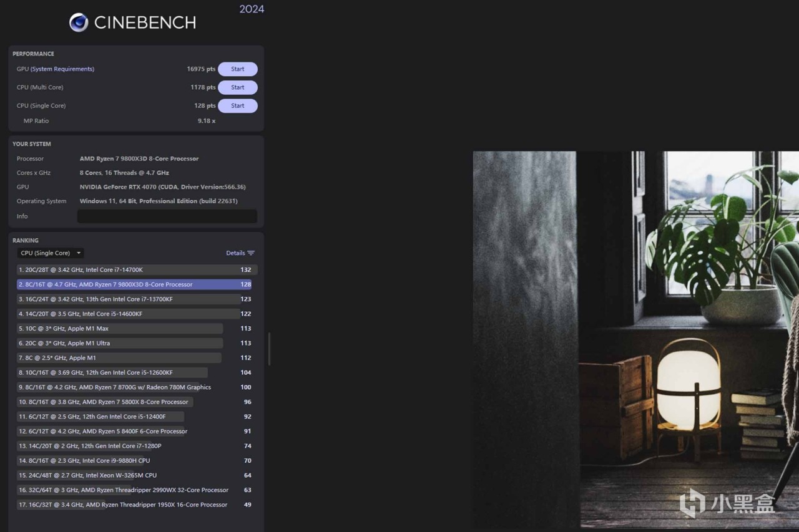
Task: Select the Ryzen 7 8700G ranking row
Action: tap(137, 387)
